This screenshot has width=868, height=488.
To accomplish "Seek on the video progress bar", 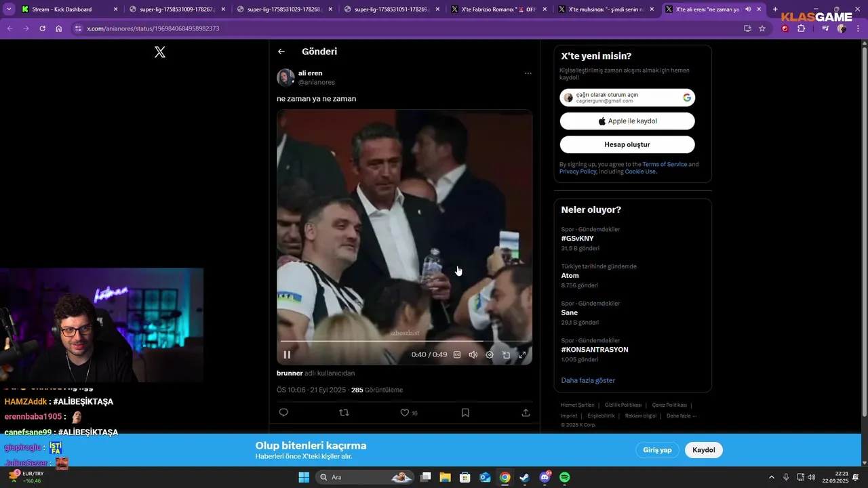I will pyautogui.click(x=404, y=341).
